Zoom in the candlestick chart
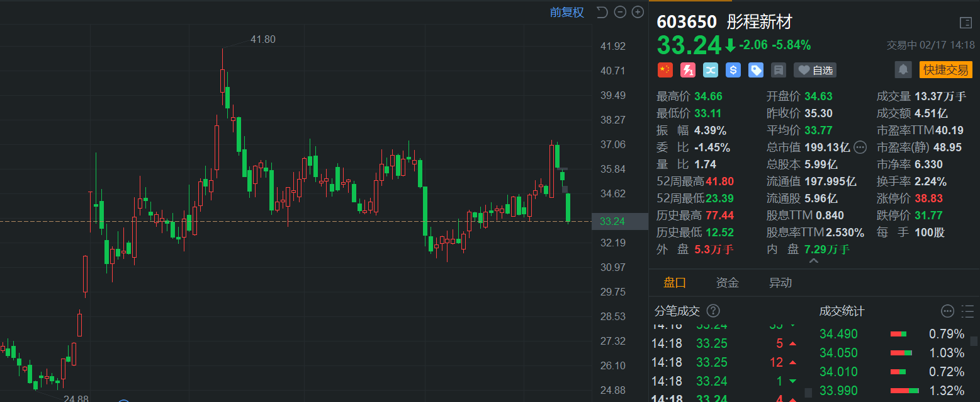 [638, 12]
